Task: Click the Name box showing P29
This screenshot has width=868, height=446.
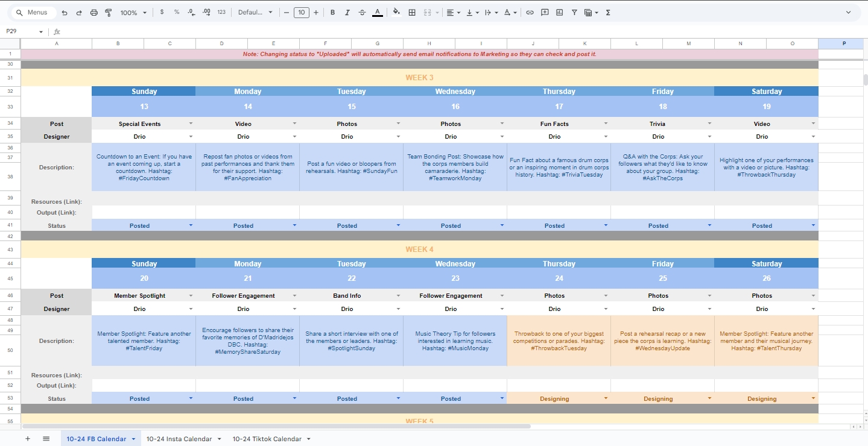Action: click(x=24, y=31)
